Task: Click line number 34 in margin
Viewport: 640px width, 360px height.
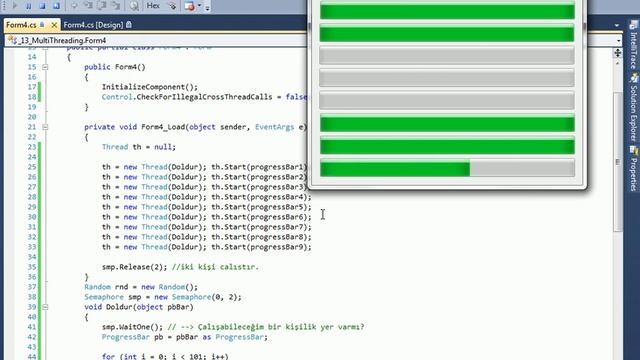Action: tap(32, 257)
